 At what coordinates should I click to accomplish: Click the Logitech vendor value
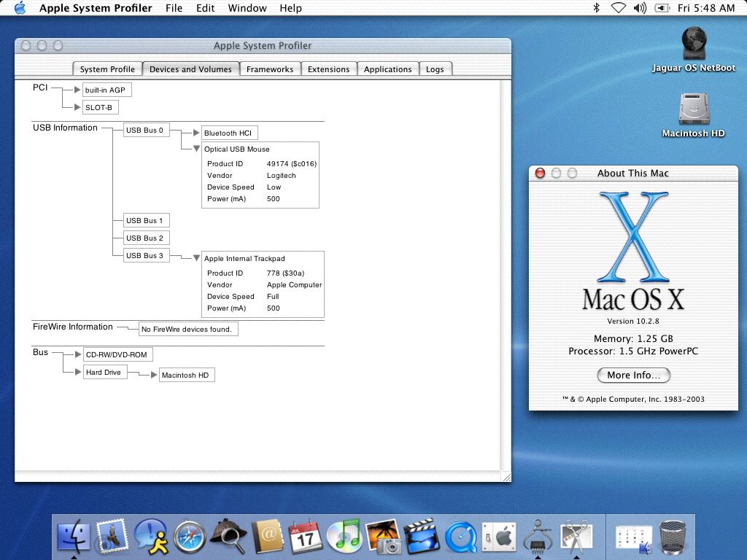click(x=281, y=175)
